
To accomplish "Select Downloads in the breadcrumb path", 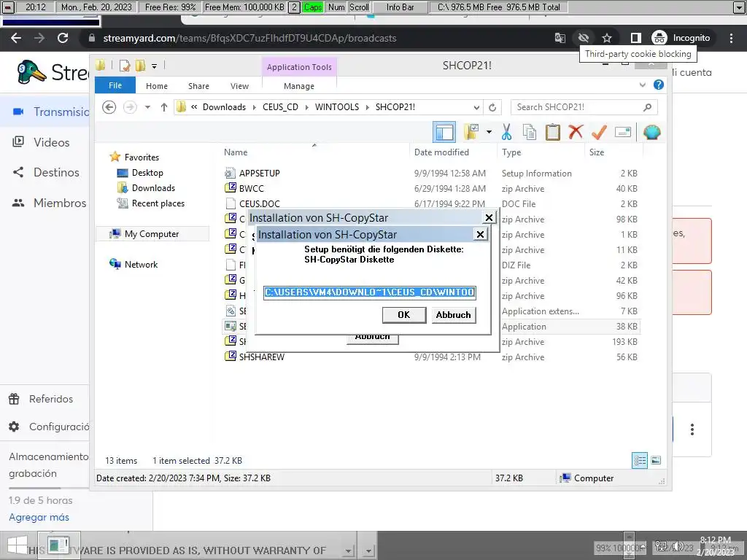I will [x=225, y=107].
